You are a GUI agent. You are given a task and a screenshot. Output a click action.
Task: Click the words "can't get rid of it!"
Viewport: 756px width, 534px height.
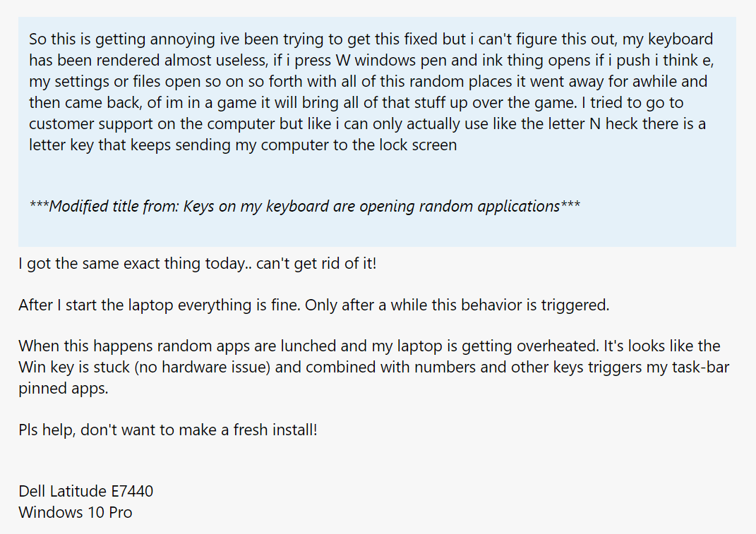coord(316,264)
